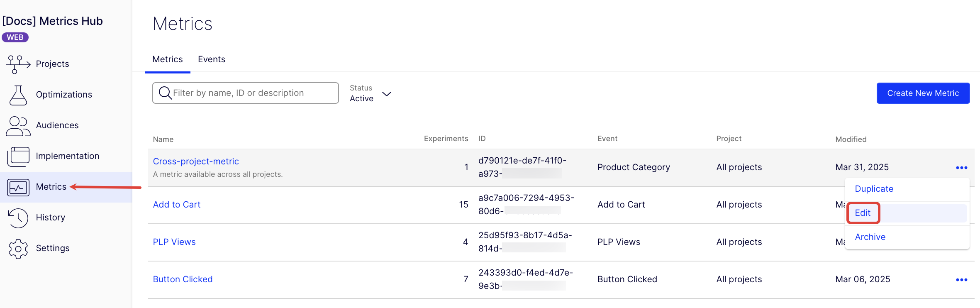Screen dimensions: 980x308
Task: Click the [Docs] Metrics Hub title
Action: pyautogui.click(x=52, y=21)
